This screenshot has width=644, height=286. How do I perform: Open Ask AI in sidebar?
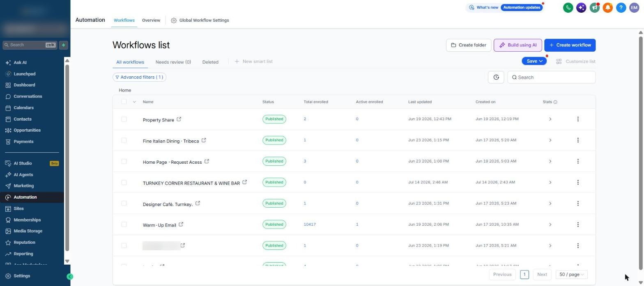[20, 63]
